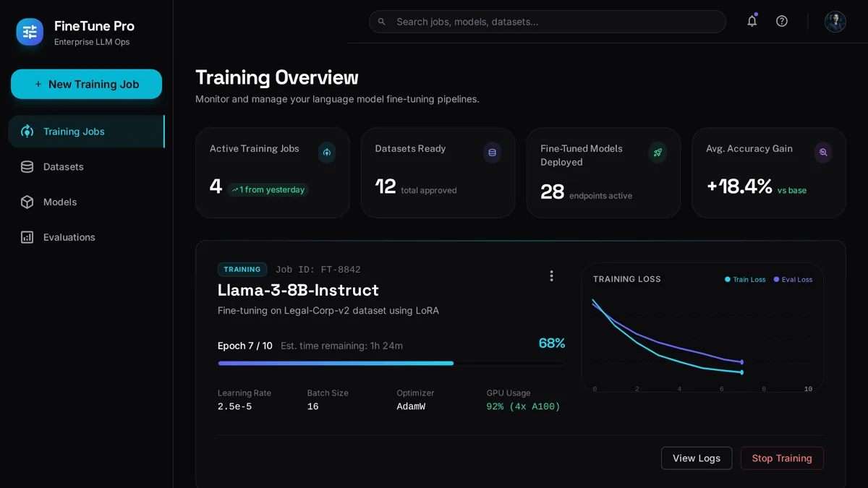Image resolution: width=868 pixels, height=488 pixels.
Task: Open the user profile avatar
Action: click(x=835, y=22)
